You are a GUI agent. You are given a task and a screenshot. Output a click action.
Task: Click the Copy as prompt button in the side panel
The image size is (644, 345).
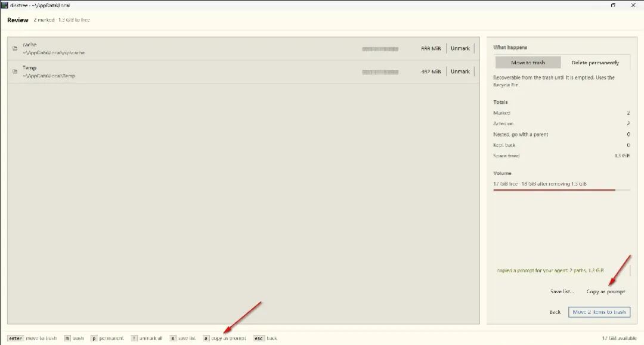click(x=606, y=291)
